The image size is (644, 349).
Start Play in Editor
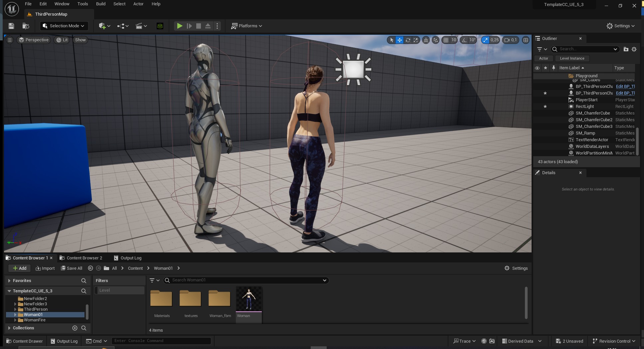pos(180,26)
